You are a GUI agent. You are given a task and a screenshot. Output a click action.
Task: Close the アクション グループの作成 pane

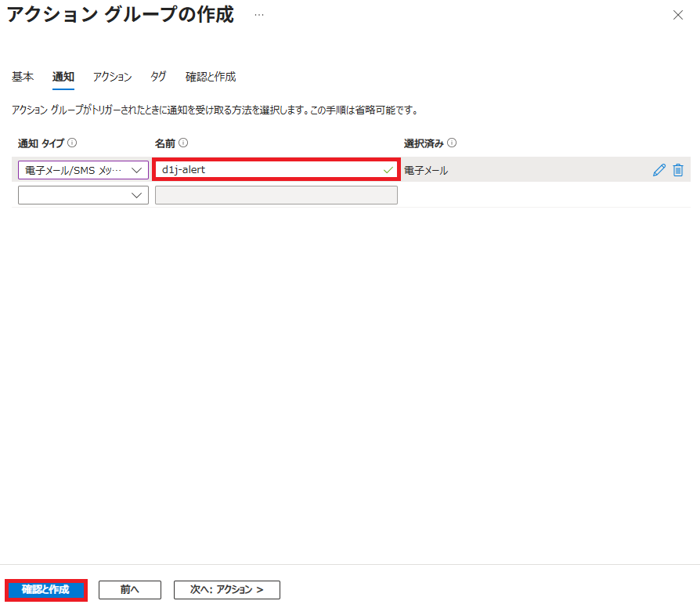(678, 15)
